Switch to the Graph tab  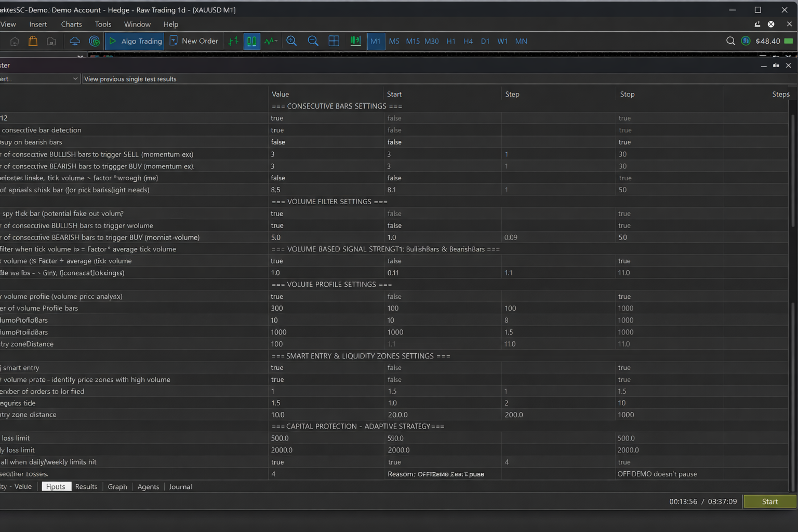117,487
